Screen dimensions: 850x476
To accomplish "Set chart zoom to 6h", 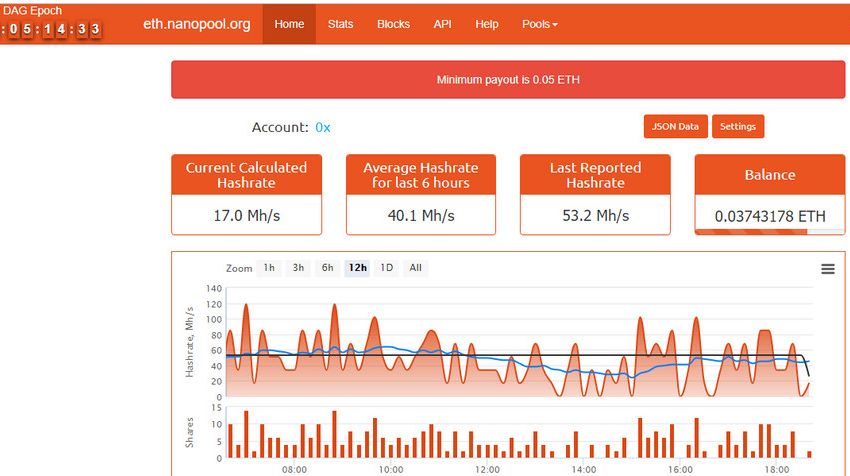I will (327, 268).
